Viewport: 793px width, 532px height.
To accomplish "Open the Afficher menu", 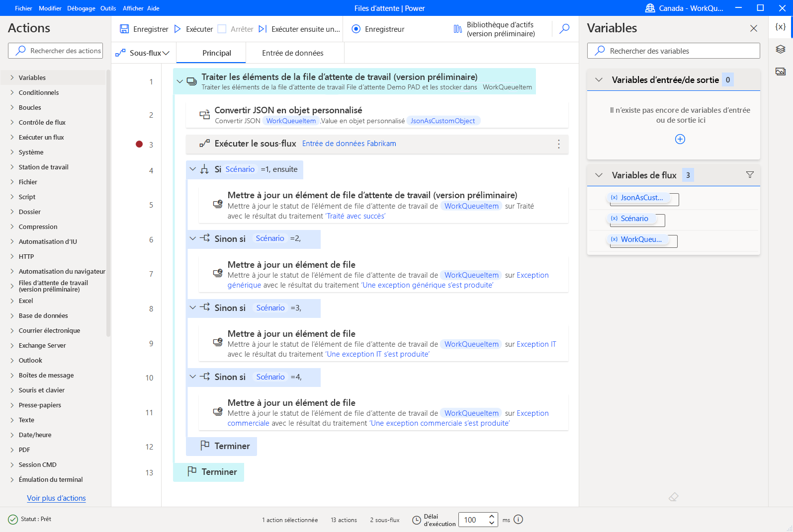I will 133,8.
